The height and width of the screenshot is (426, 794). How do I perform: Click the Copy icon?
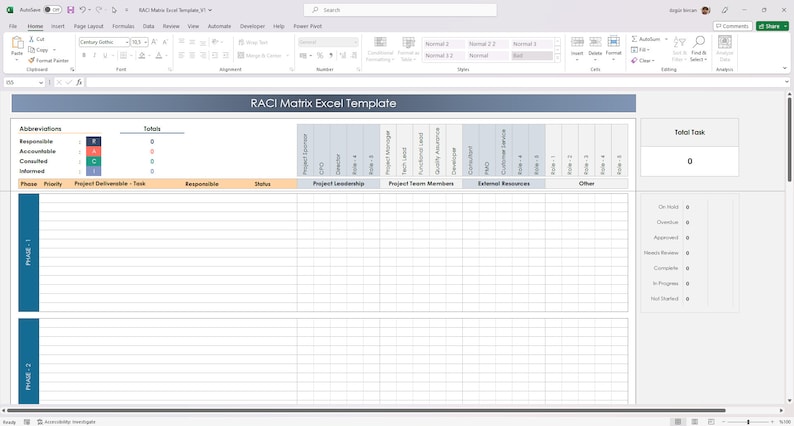(31, 50)
